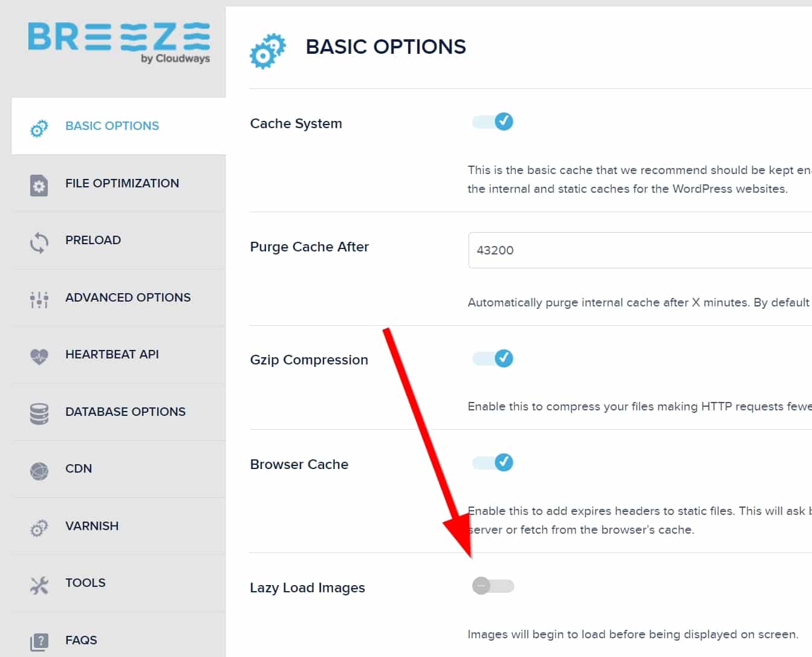Screen dimensions: 812x657
Task: Open the Heartbeat API settings
Action: coord(112,354)
